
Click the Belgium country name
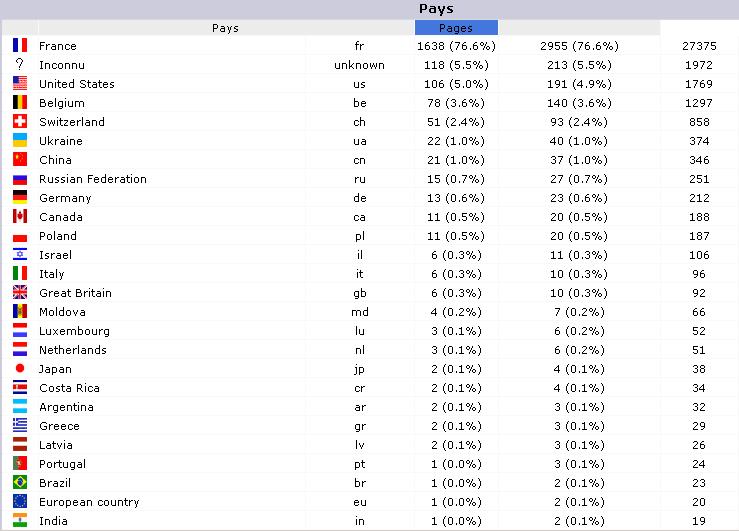tap(61, 103)
